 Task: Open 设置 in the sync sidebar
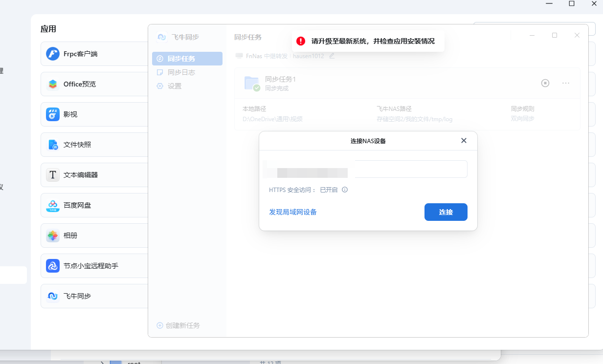coord(187,86)
